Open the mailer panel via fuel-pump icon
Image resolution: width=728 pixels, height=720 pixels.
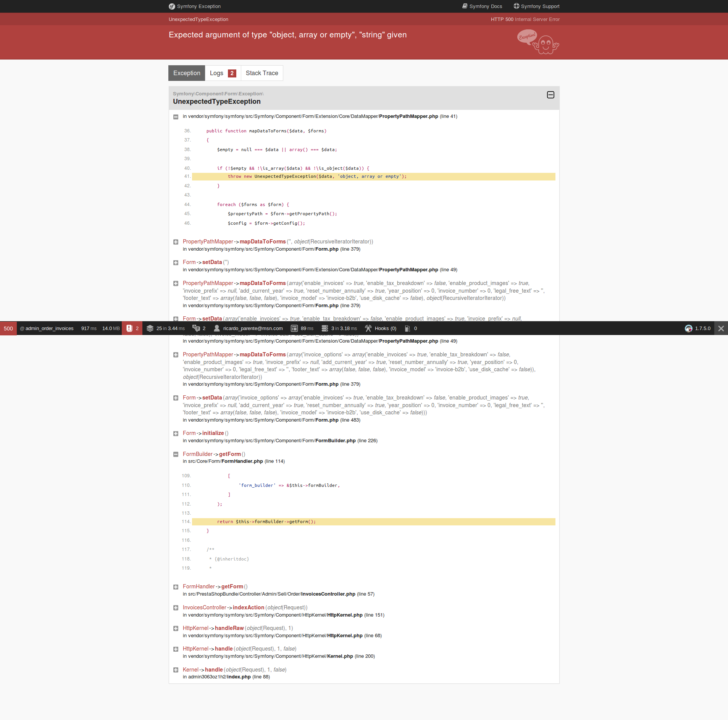point(408,328)
